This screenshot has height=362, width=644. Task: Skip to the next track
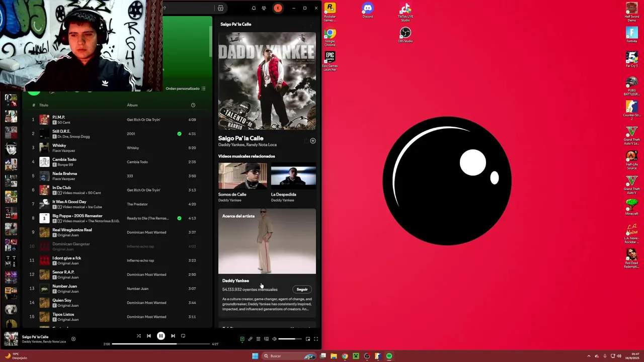173,336
